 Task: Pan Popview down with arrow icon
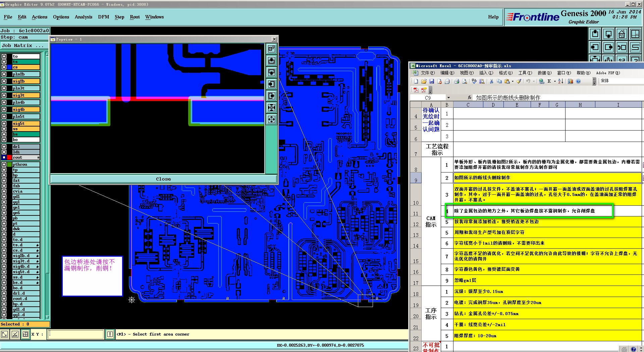pyautogui.click(x=272, y=72)
